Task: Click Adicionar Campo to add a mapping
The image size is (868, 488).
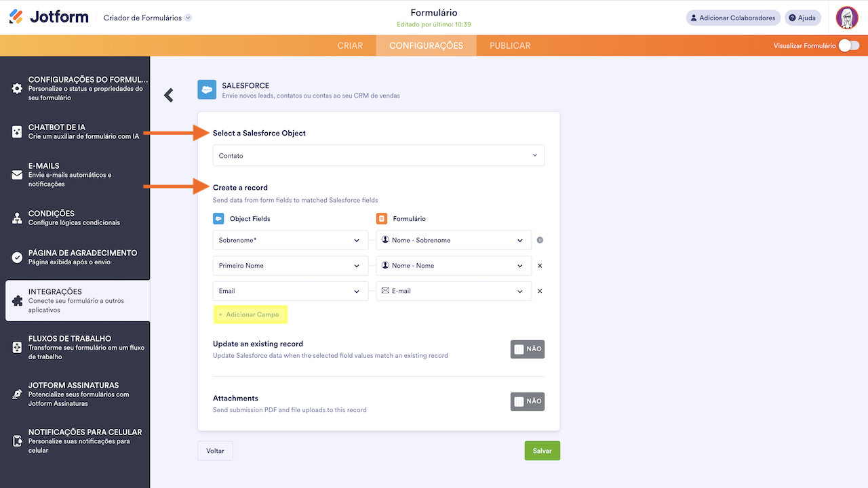Action: pyautogui.click(x=250, y=314)
